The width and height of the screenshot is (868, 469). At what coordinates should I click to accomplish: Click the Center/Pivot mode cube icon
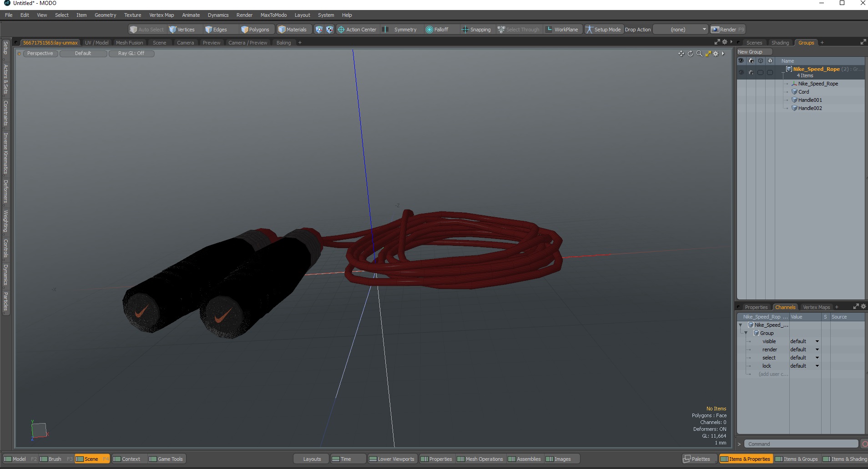pos(329,30)
